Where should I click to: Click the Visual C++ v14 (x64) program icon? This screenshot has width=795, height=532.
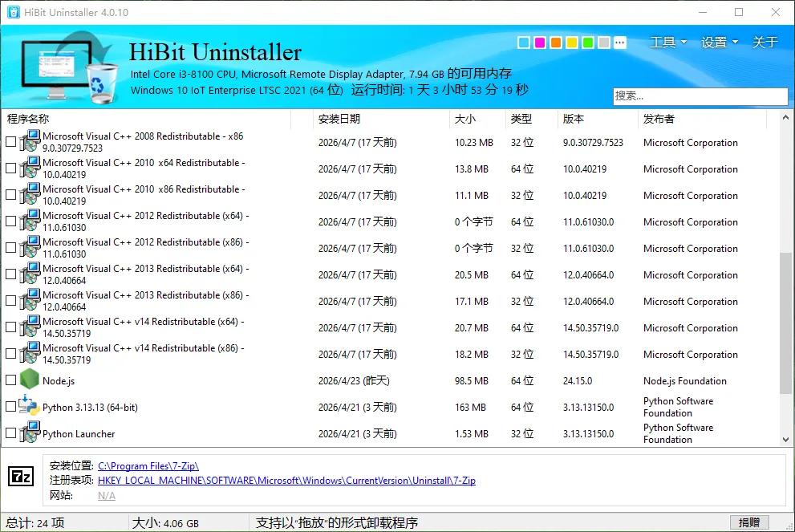tap(30, 326)
